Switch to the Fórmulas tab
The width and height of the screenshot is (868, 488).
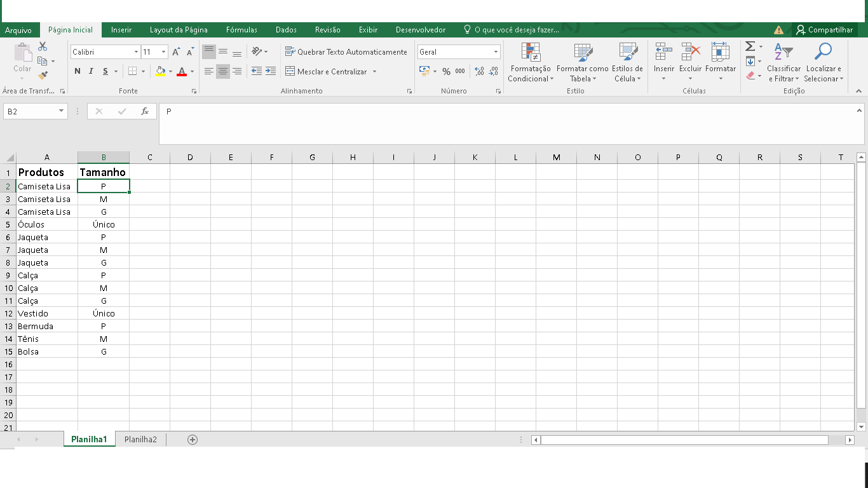tap(241, 30)
